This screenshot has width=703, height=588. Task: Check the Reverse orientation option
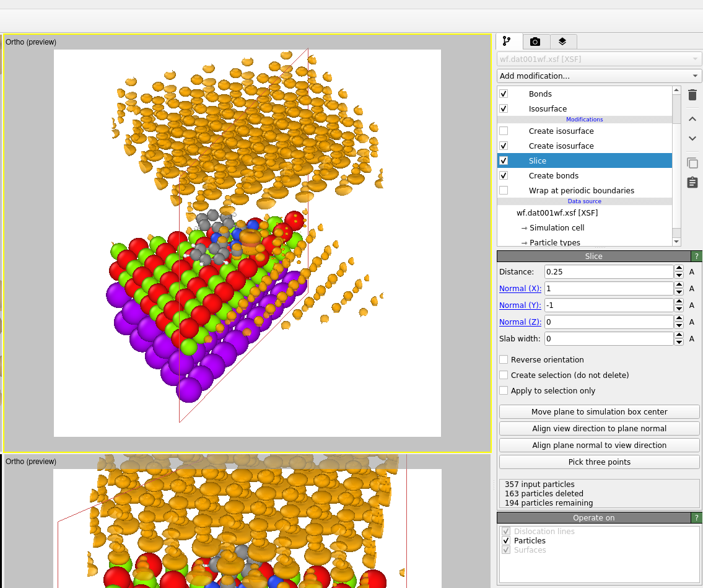(504, 359)
